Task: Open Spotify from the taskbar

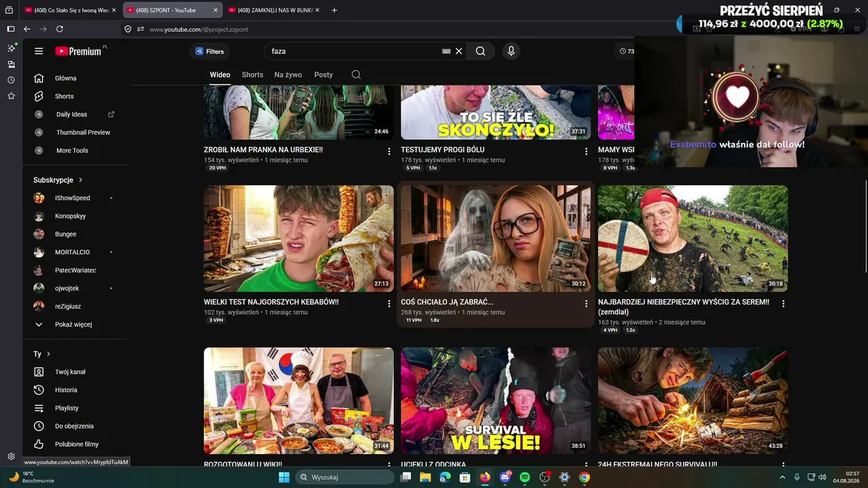Action: coord(525,477)
